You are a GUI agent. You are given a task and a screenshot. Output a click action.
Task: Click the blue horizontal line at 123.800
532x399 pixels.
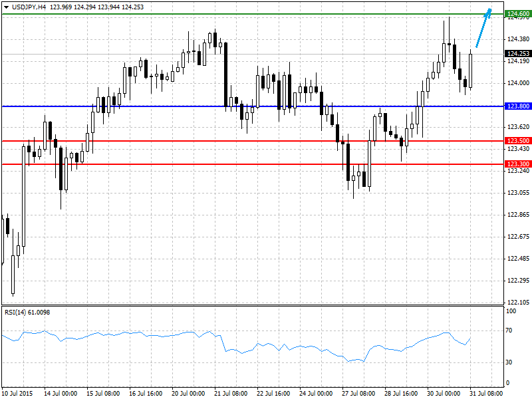click(253, 106)
